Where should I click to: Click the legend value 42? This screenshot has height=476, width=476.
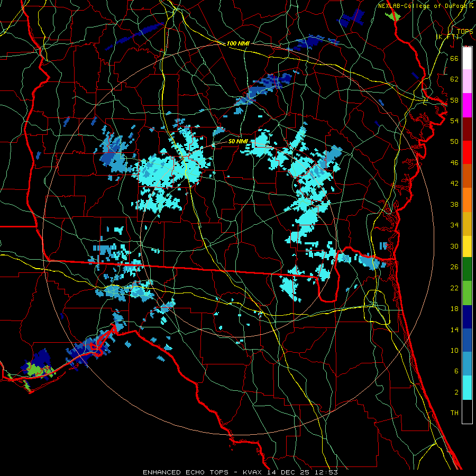point(454,184)
